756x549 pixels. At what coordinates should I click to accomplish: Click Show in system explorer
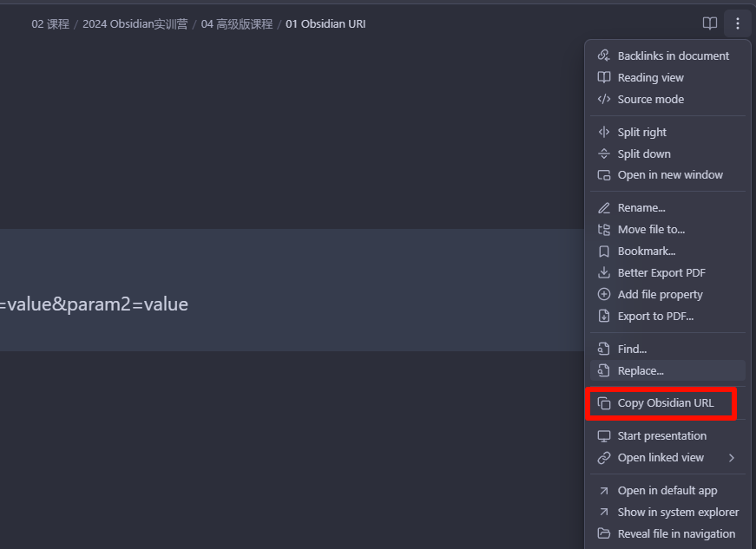pyautogui.click(x=667, y=513)
